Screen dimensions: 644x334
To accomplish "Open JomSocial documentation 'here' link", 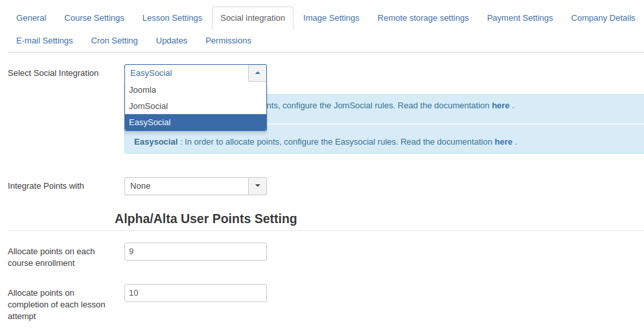I will point(500,106).
